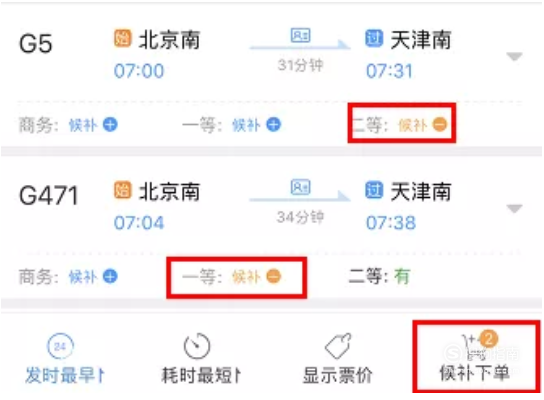Image resolution: width=544 pixels, height=400 pixels.
Task: Add G471 business class waitlist plus icon
Action: (x=110, y=276)
